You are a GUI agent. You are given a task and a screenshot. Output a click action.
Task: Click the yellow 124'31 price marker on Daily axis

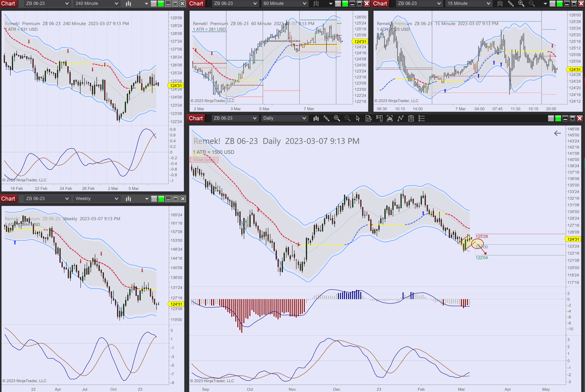click(573, 239)
